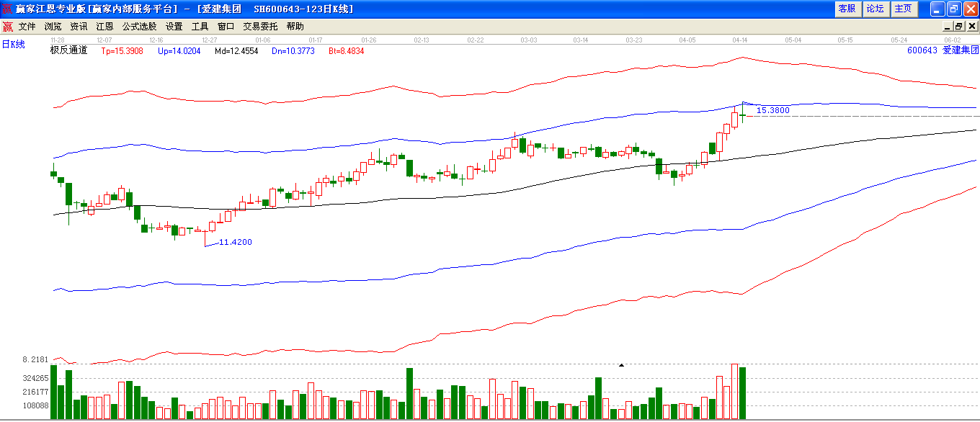This screenshot has width=980, height=422.
Task: Close the inner chart window via menu bar
Action: click(971, 26)
